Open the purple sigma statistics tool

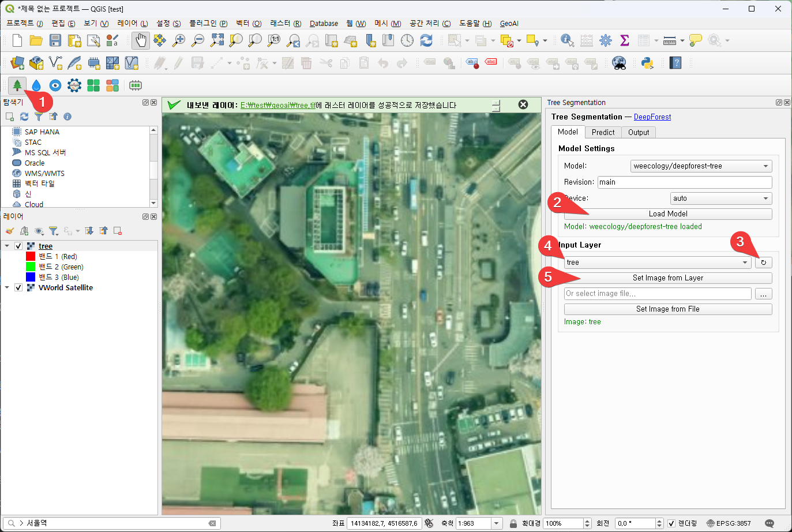tap(624, 40)
